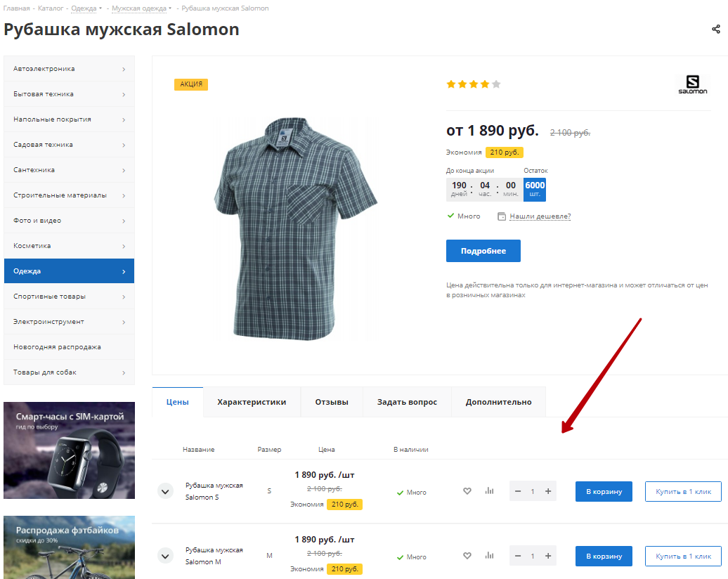The width and height of the screenshot is (728, 579).
Task: Open the Salomon brand logo
Action: [692, 84]
